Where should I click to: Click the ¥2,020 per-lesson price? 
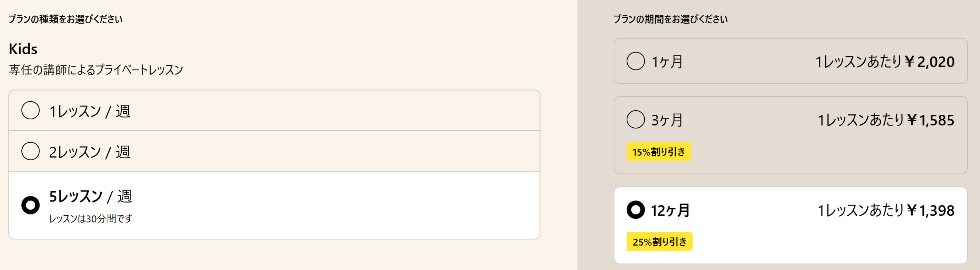point(929,62)
